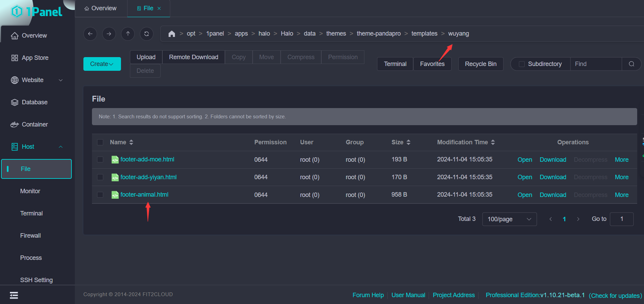Open More options for footer-add-yiyan.html

click(621, 177)
